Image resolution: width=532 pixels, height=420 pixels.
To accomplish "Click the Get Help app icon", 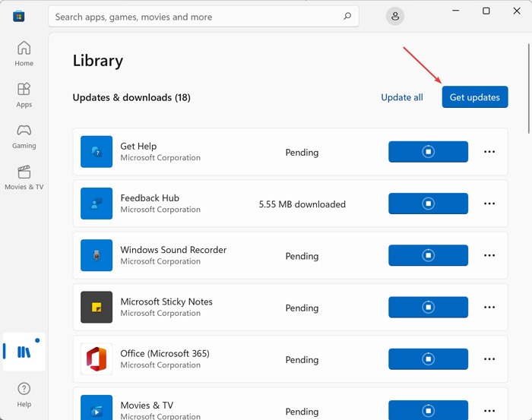I will click(x=97, y=152).
